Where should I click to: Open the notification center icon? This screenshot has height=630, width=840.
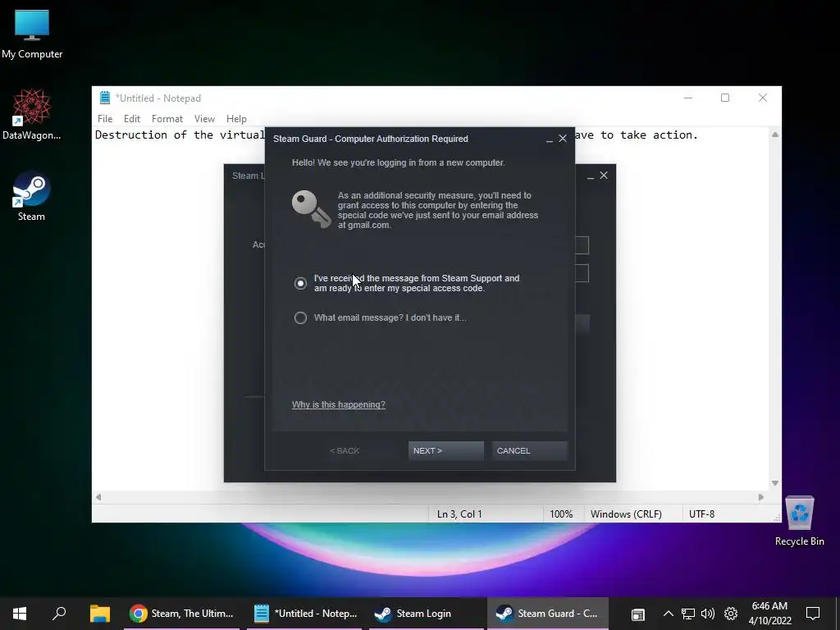point(813,614)
